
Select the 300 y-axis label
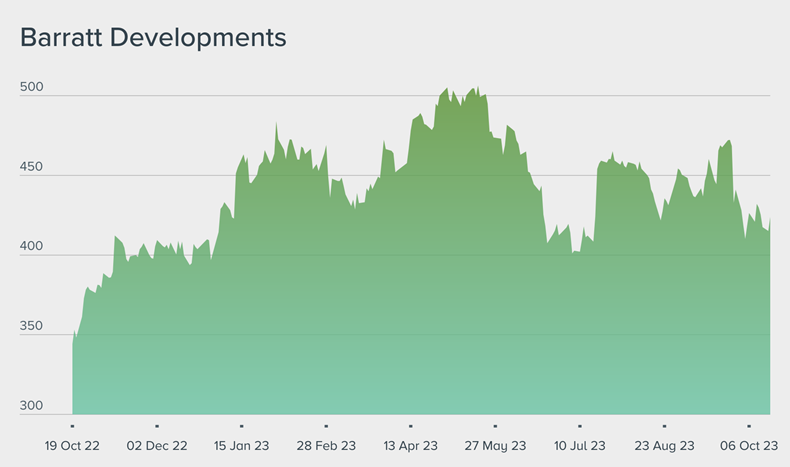[32, 406]
